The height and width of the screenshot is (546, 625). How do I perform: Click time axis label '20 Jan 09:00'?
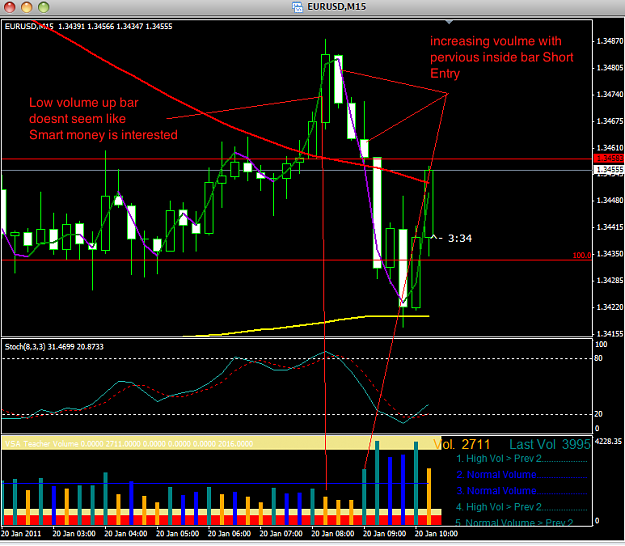click(385, 533)
